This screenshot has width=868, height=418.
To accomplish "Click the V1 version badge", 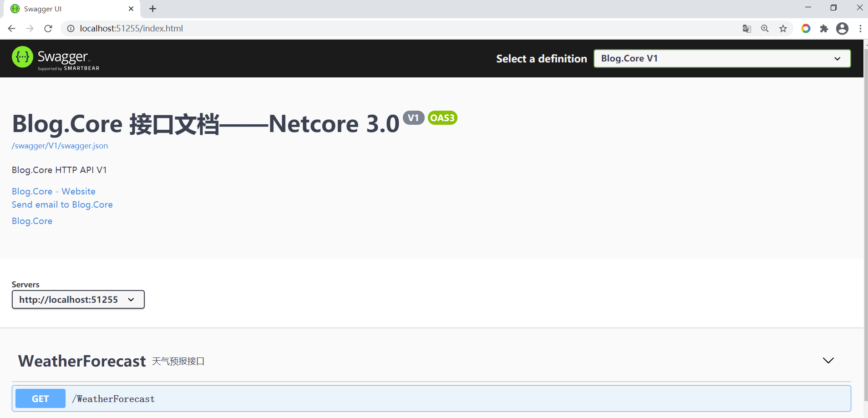I will [413, 118].
